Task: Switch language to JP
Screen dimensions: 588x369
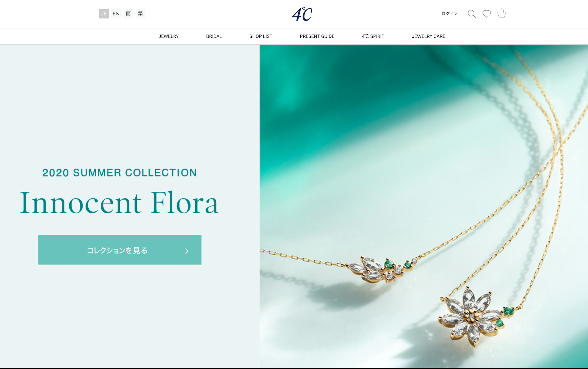Action: [104, 14]
